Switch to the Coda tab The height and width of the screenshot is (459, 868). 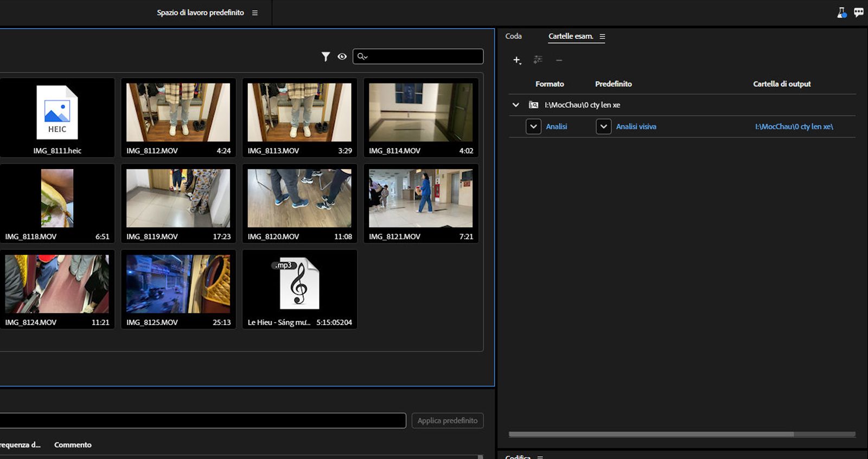pyautogui.click(x=513, y=36)
